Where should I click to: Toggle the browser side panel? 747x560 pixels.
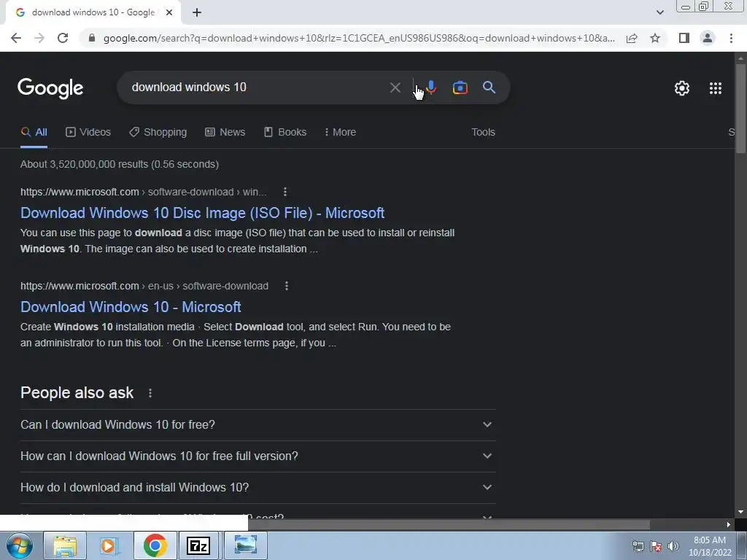684,38
